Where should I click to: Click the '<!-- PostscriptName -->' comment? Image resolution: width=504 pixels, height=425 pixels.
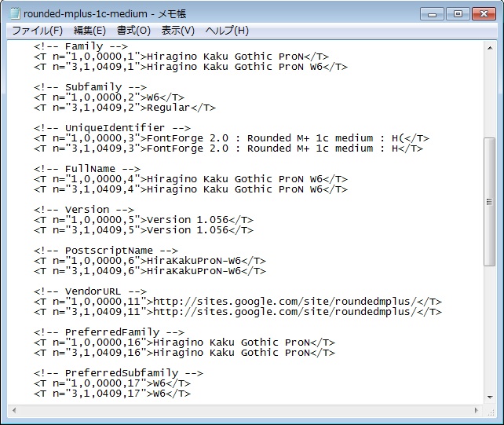[106, 251]
